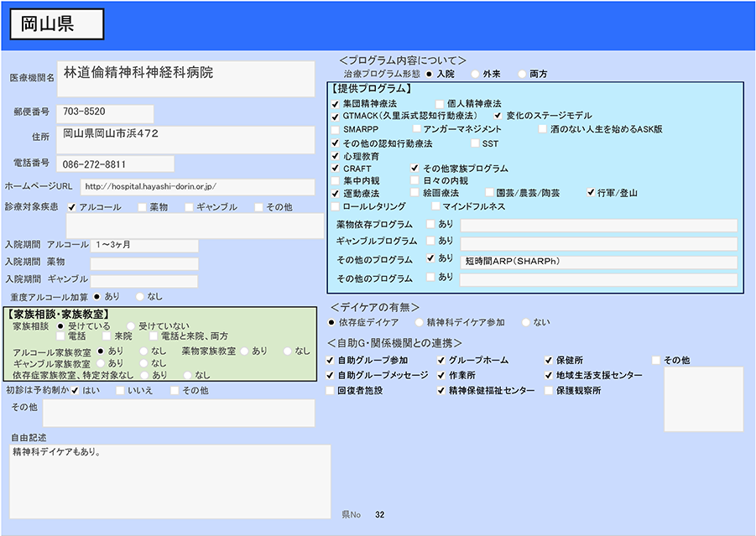Uncheck the 保健所 checkbox
This screenshot has width=756, height=536.
[x=549, y=360]
